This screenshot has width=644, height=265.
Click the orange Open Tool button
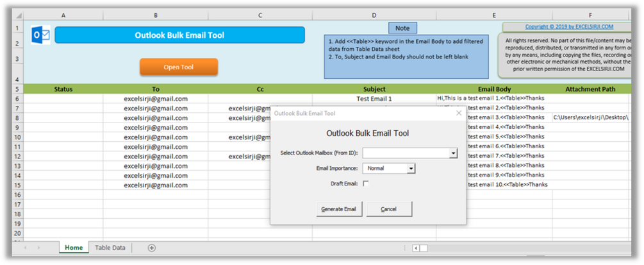pos(179,67)
